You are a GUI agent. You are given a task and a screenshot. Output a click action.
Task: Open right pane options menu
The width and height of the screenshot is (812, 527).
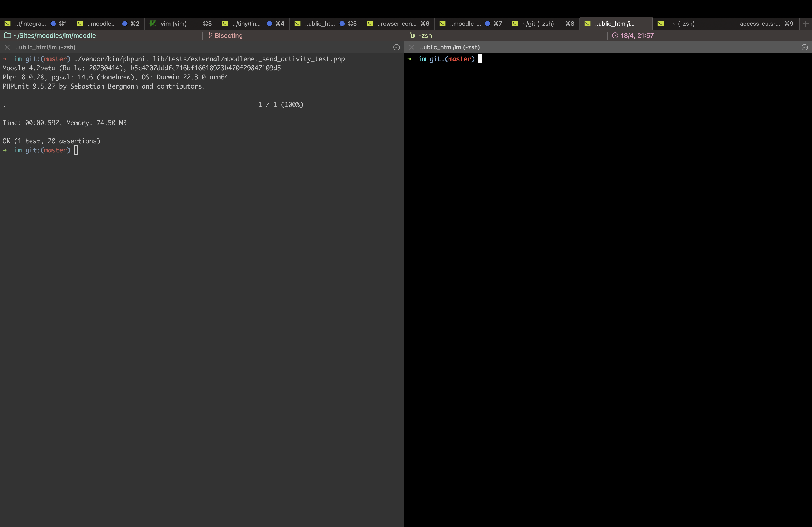coord(805,47)
